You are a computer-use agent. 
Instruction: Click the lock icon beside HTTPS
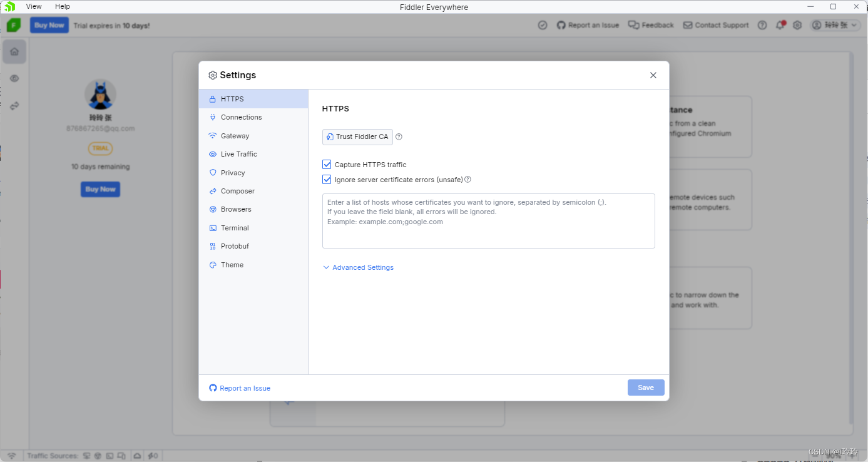[213, 99]
